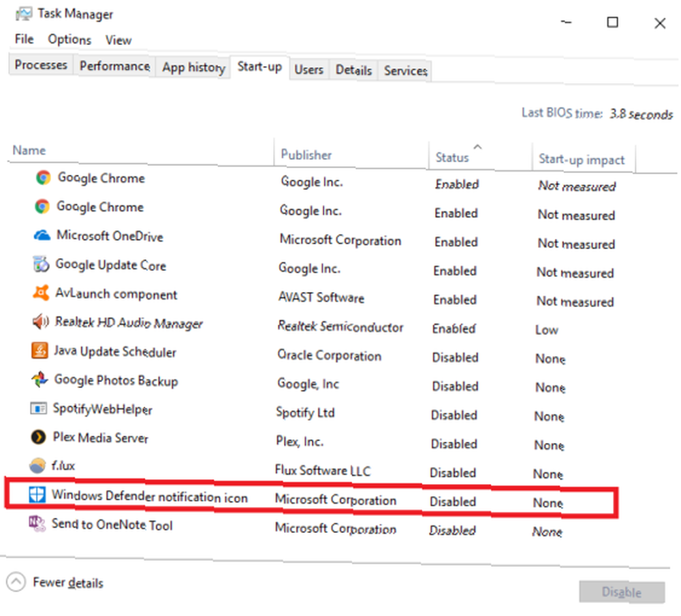Switch to the Users tab
681x616 pixels.
[308, 69]
